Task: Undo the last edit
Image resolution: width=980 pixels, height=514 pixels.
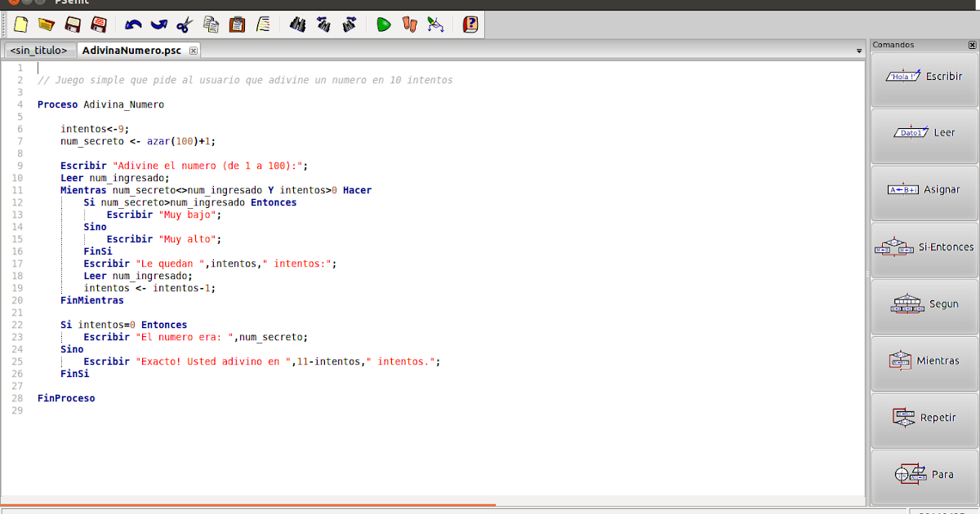Action: 132,24
